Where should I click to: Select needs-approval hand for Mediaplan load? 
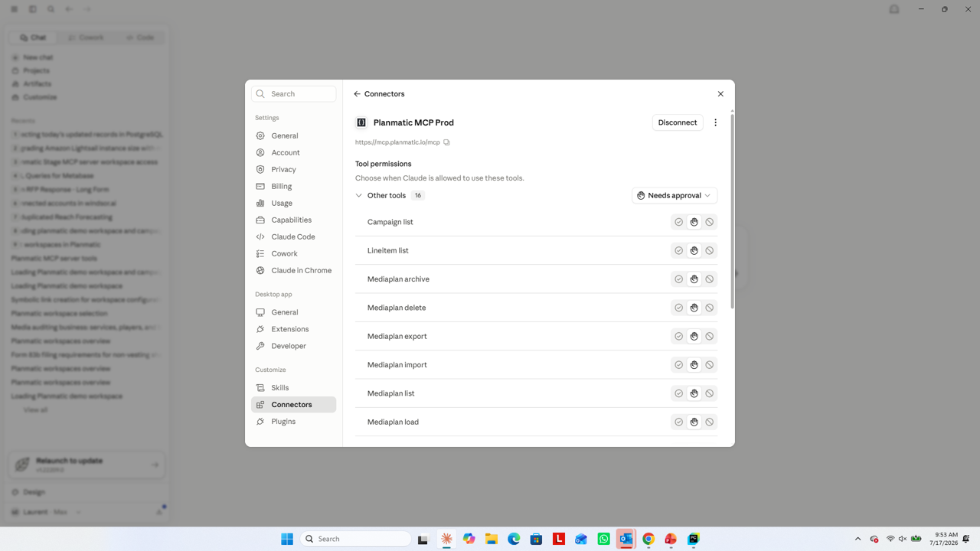point(694,422)
